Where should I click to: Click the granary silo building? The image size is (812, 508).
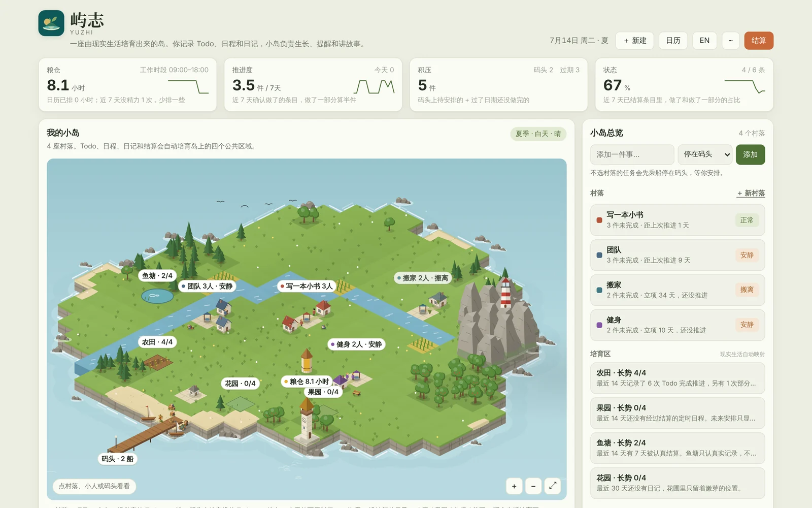(x=307, y=361)
